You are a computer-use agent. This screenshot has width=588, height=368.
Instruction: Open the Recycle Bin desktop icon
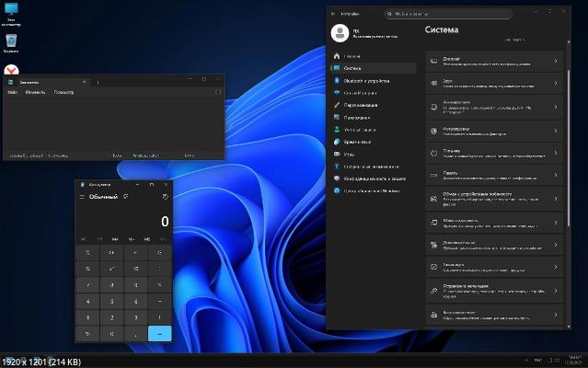click(x=11, y=42)
